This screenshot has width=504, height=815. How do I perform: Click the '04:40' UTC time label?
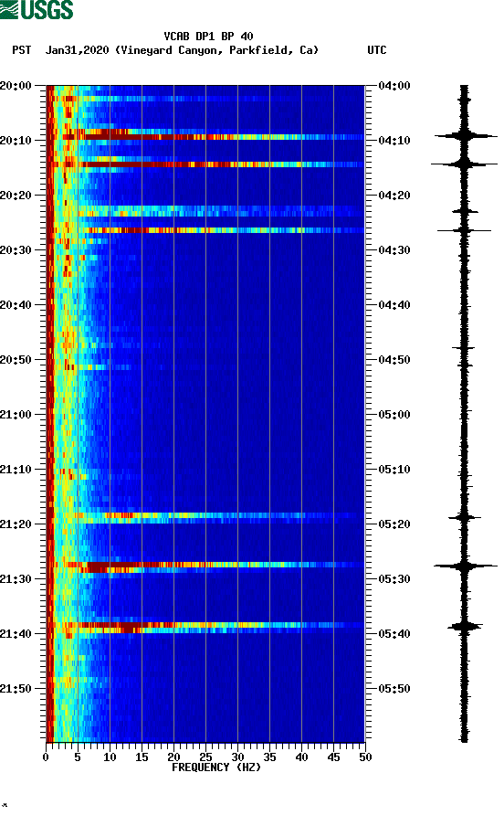pyautogui.click(x=394, y=305)
